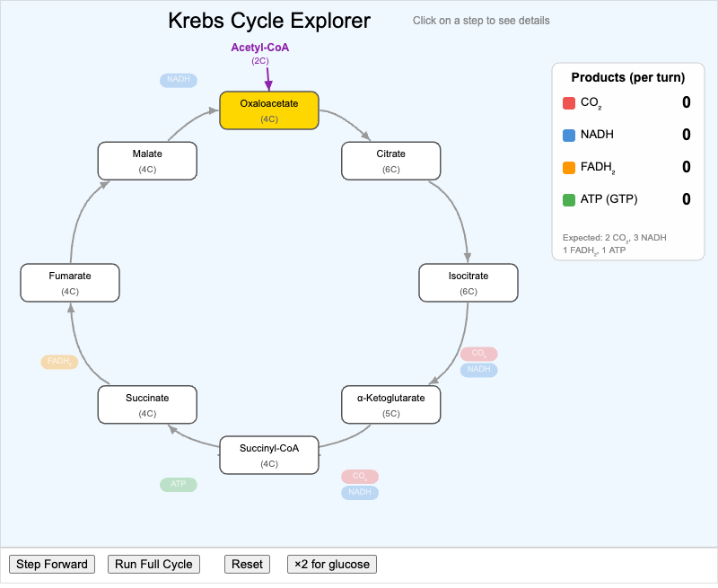718x588 pixels.
Task: Run the full cycle
Action: pos(153,564)
